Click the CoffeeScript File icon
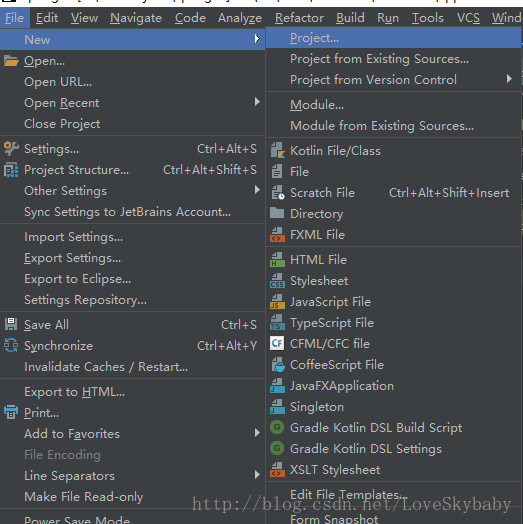 (x=277, y=365)
